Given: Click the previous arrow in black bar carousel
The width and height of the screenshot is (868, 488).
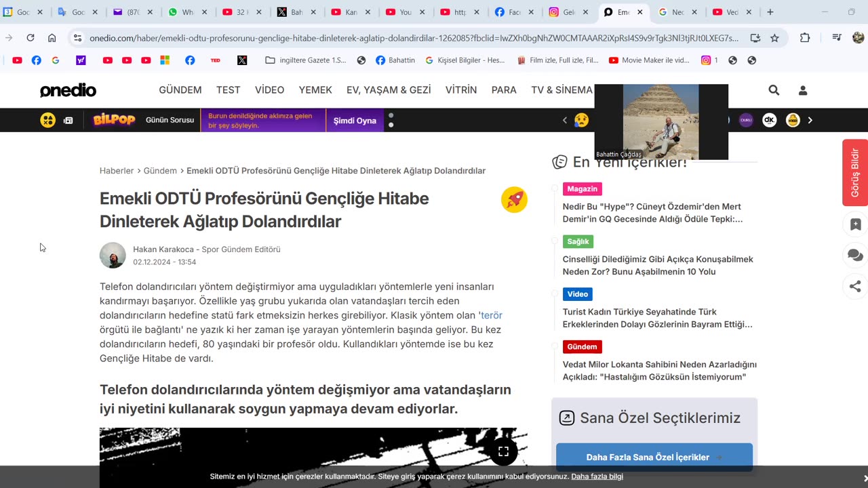Looking at the screenshot, I should coord(564,120).
